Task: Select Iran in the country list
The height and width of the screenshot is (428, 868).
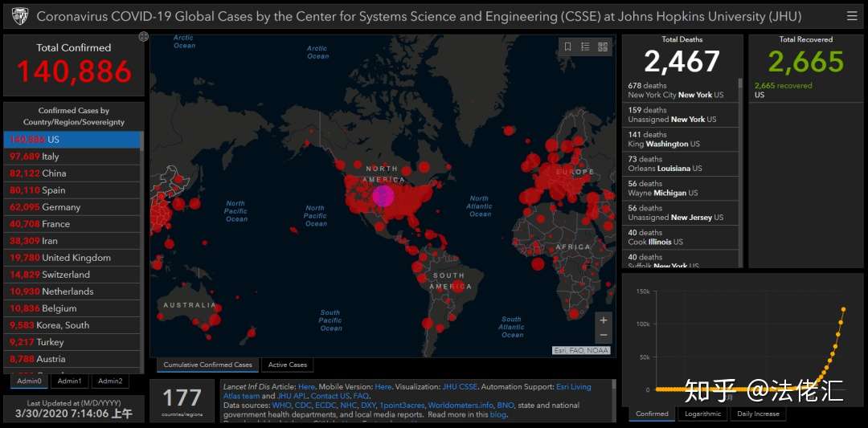Action: pos(72,241)
